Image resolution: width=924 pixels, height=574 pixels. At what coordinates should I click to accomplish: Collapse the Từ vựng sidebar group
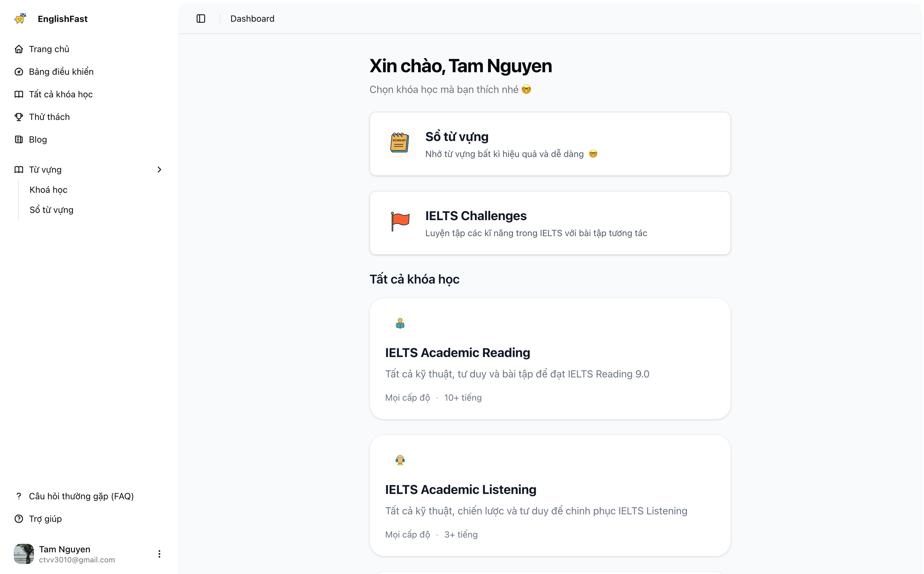46,170
